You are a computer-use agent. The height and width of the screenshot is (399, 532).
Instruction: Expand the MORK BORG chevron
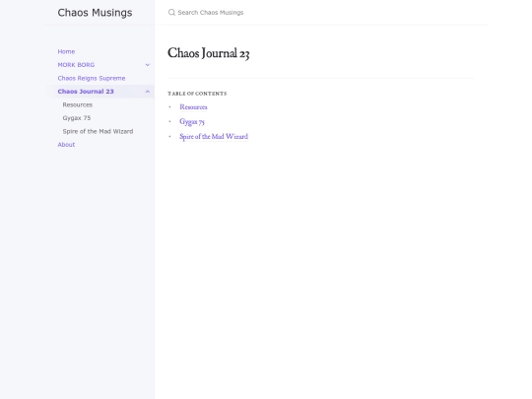[x=148, y=65]
